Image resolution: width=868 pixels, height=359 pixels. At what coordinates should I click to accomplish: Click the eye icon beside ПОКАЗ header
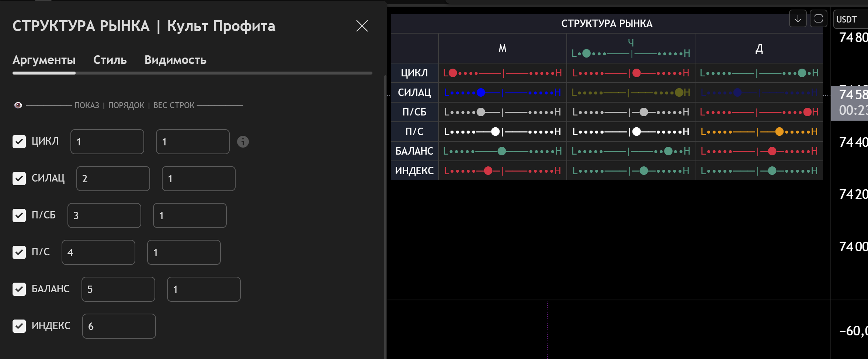pyautogui.click(x=18, y=106)
